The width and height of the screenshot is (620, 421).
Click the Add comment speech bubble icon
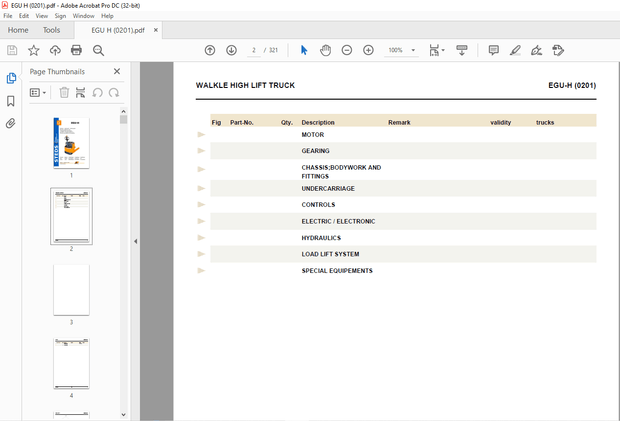click(x=493, y=50)
